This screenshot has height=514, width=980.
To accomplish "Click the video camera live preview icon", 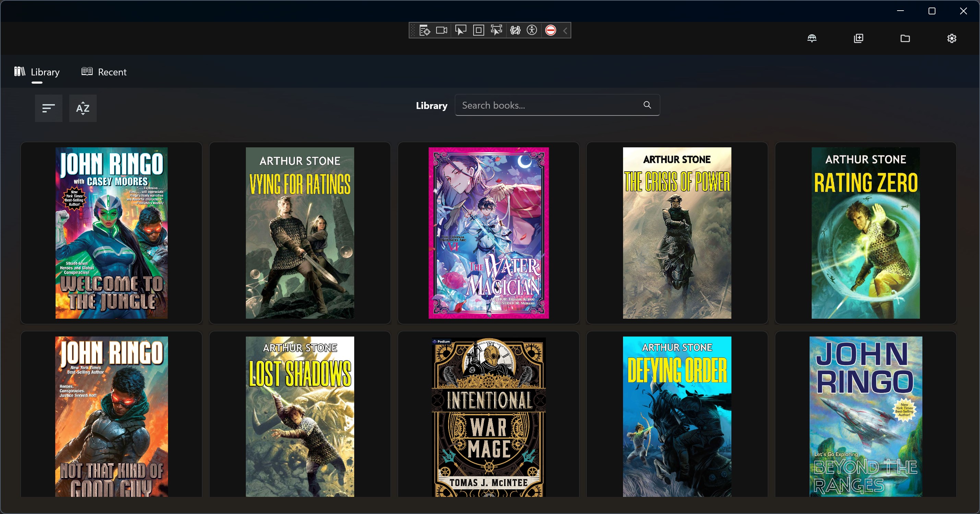I will pyautogui.click(x=442, y=30).
